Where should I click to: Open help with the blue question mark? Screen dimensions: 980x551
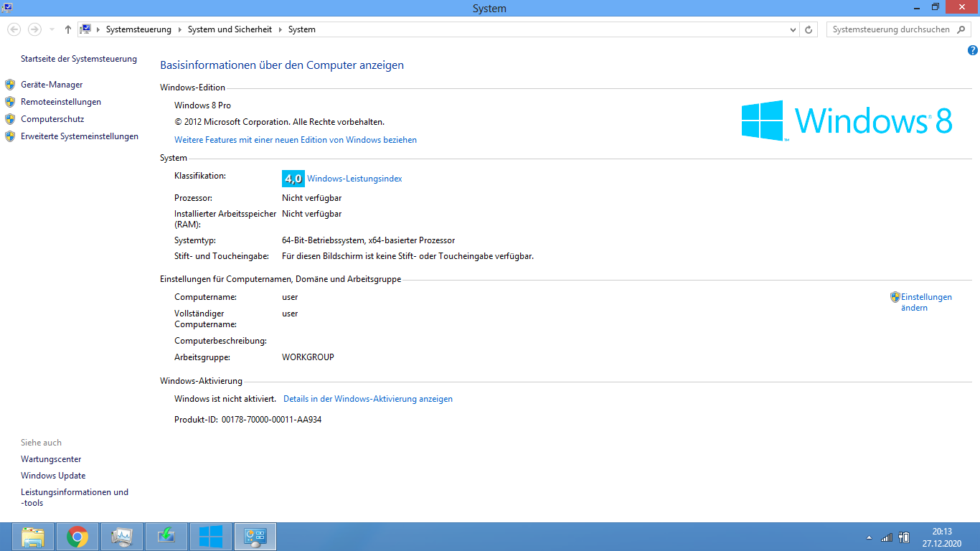[973, 50]
